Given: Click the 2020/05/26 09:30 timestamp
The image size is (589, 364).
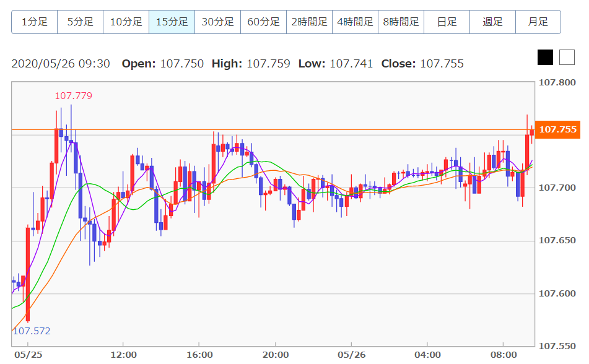Looking at the screenshot, I should click(61, 64).
